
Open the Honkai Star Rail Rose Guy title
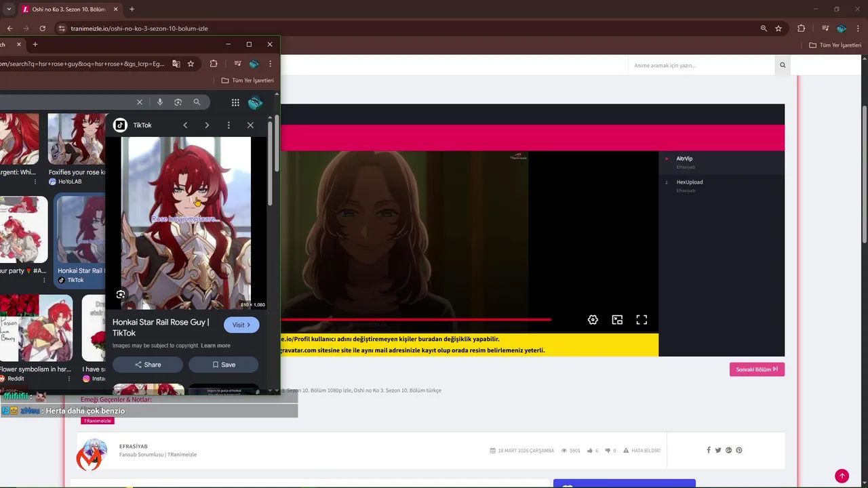161,327
